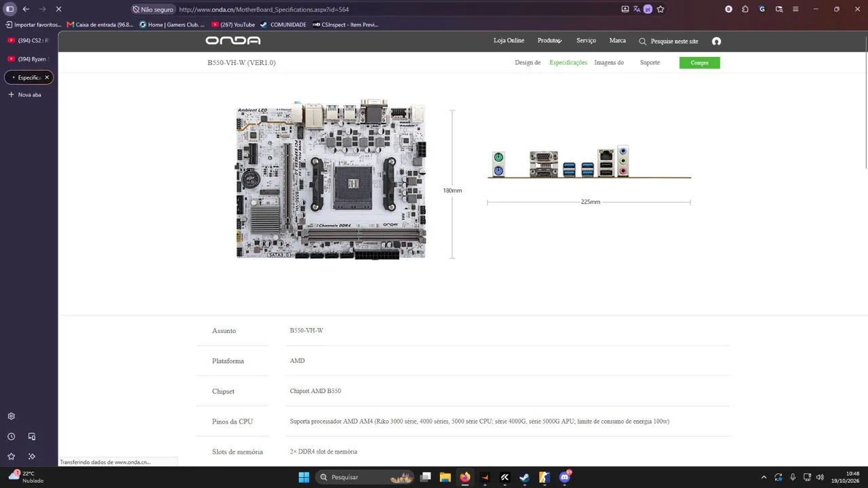Click the rear I/O panel image
This screenshot has height=488, width=868.
pos(589,163)
